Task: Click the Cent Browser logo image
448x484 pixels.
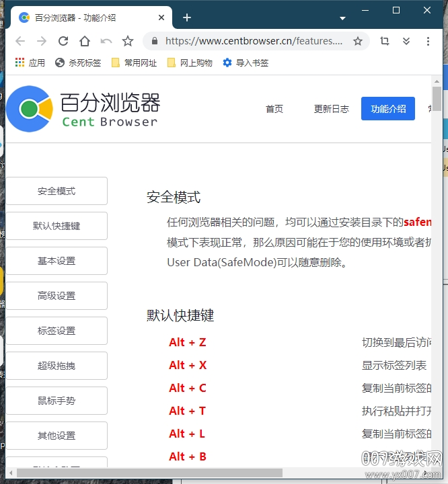Action: click(x=83, y=109)
